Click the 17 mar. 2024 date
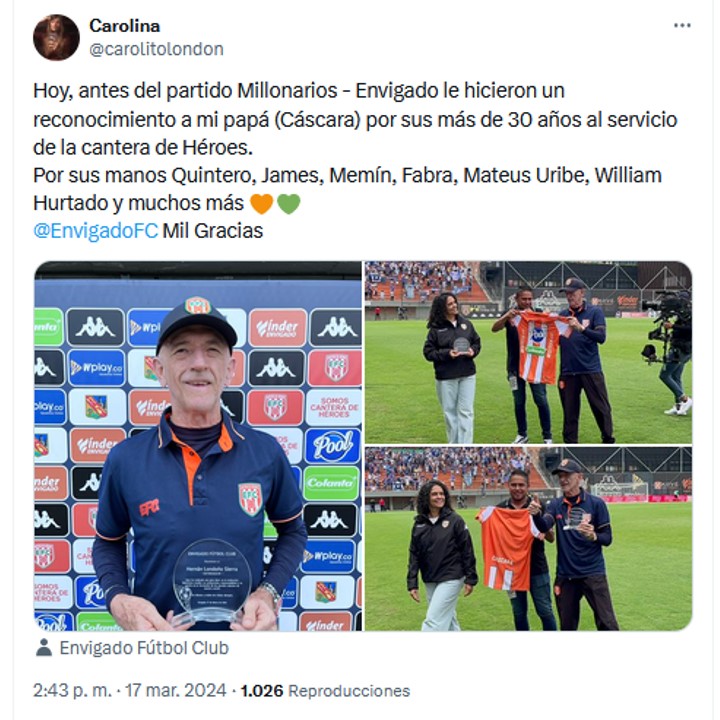720x720 pixels. 176,690
